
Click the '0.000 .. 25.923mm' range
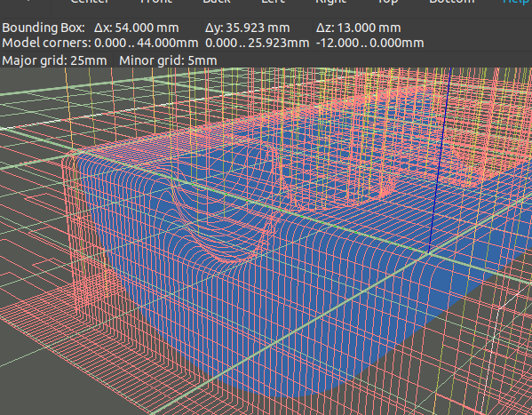(x=258, y=44)
